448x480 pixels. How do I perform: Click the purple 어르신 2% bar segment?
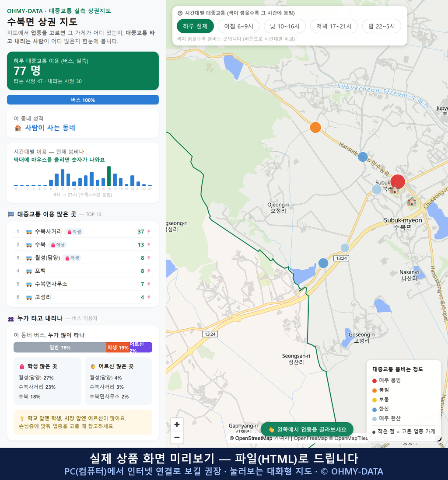click(141, 348)
